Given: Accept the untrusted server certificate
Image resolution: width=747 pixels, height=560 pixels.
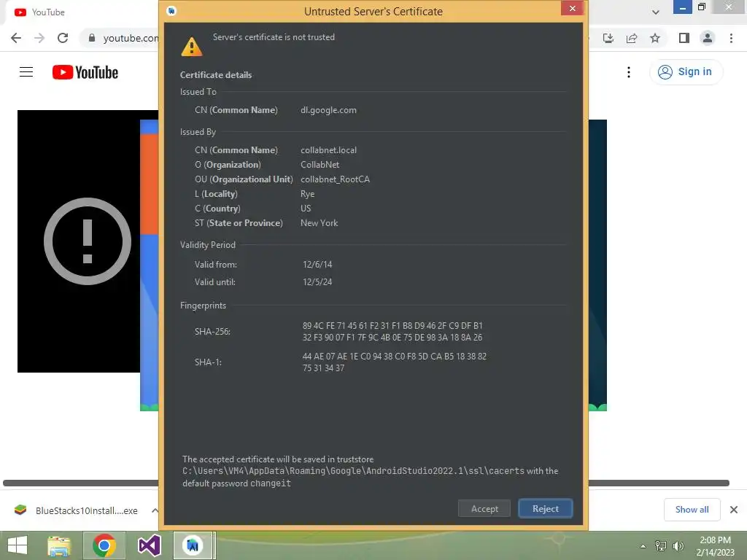Looking at the screenshot, I should [484, 508].
